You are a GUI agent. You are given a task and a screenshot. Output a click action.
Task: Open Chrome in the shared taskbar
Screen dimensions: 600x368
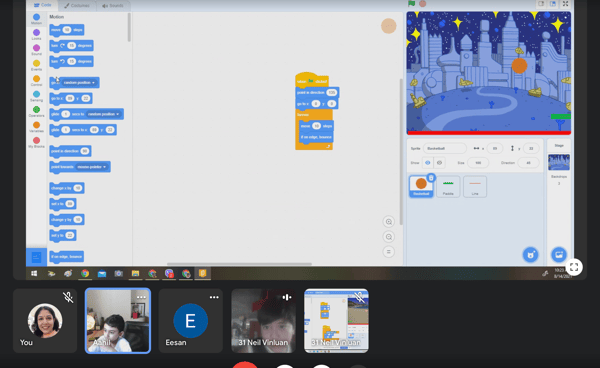point(85,274)
